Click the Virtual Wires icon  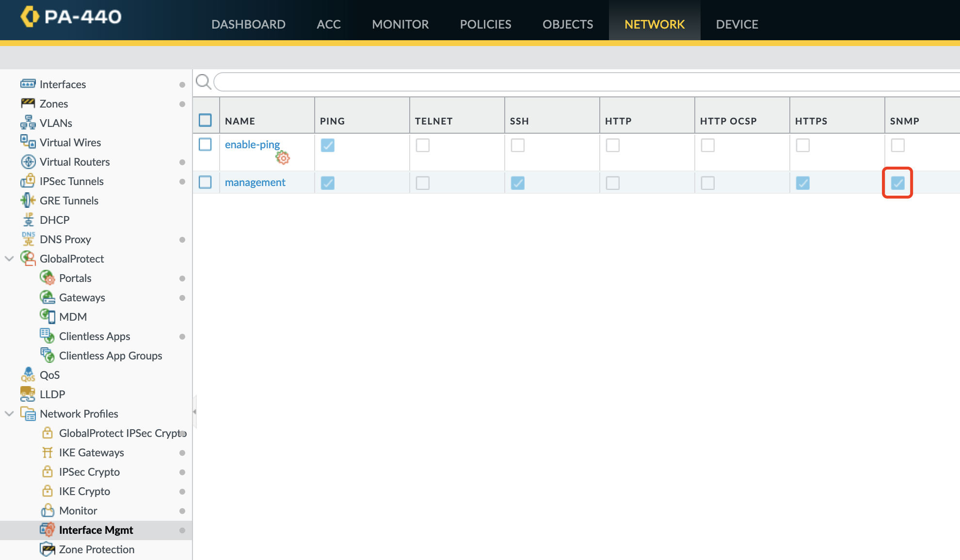pyautogui.click(x=28, y=142)
